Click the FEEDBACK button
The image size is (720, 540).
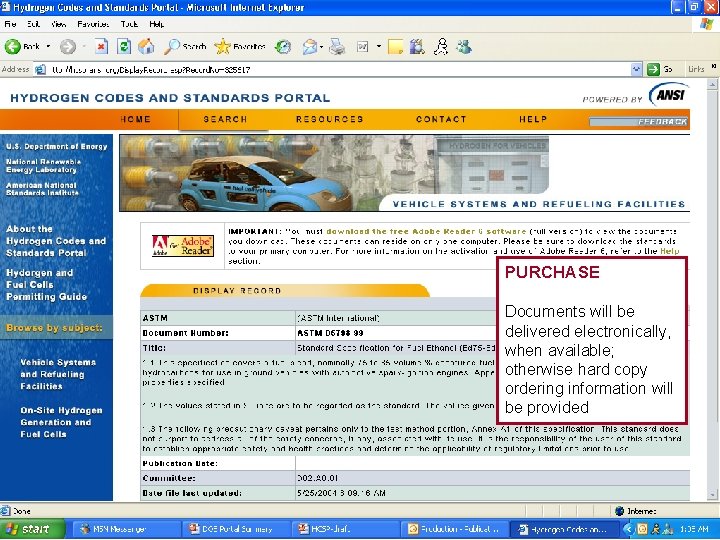[639, 122]
